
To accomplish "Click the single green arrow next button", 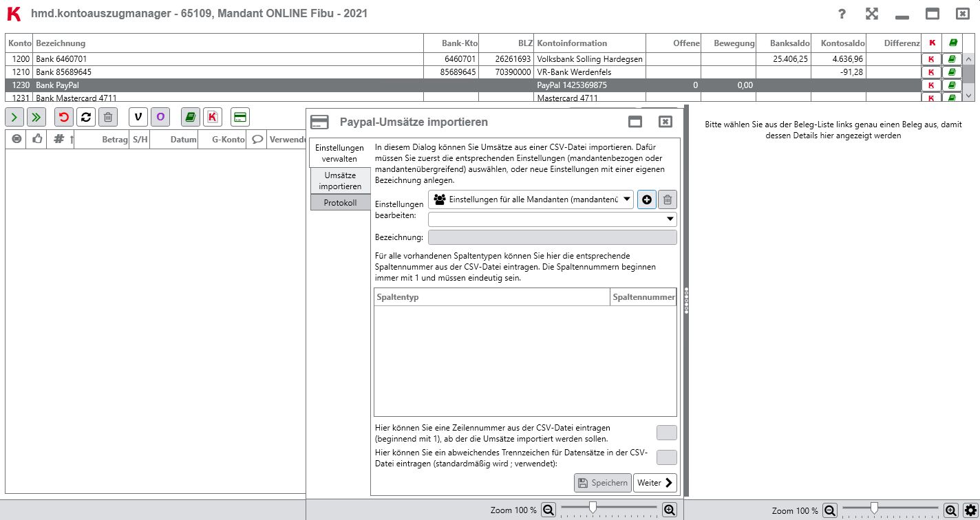I will pyautogui.click(x=14, y=117).
